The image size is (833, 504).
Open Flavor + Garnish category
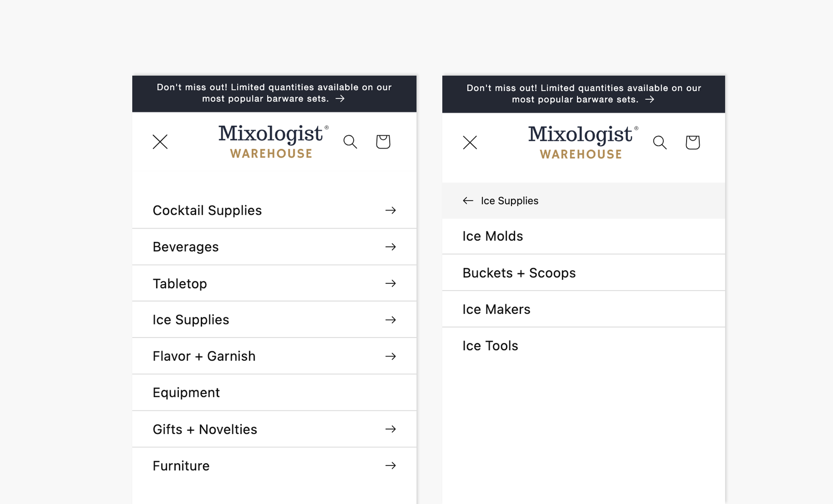click(x=274, y=356)
